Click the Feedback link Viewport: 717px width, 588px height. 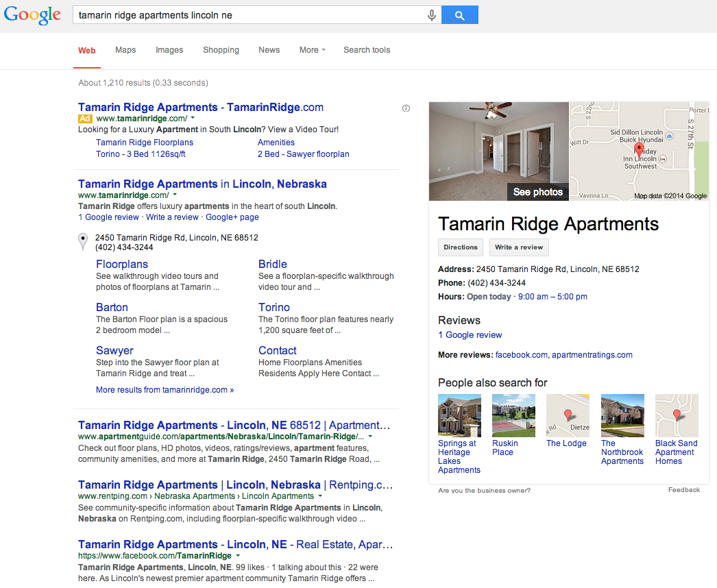click(683, 490)
